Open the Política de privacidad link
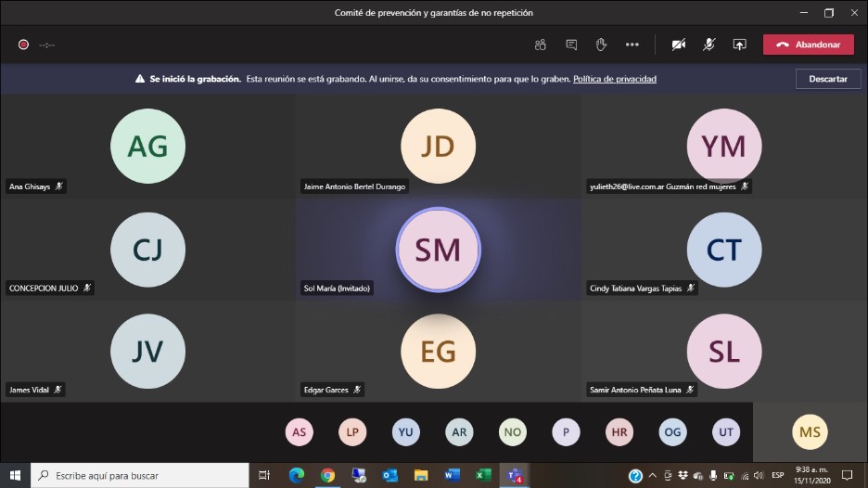 [614, 79]
